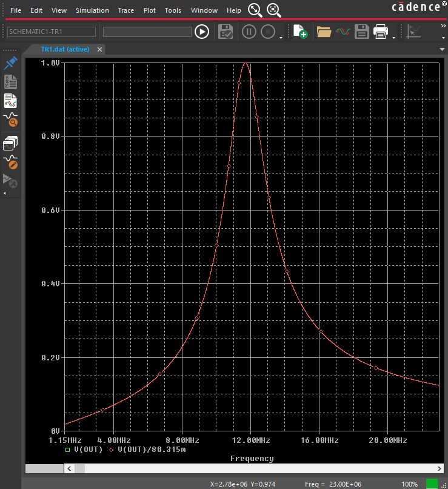Open file with folder icon

coord(324,32)
